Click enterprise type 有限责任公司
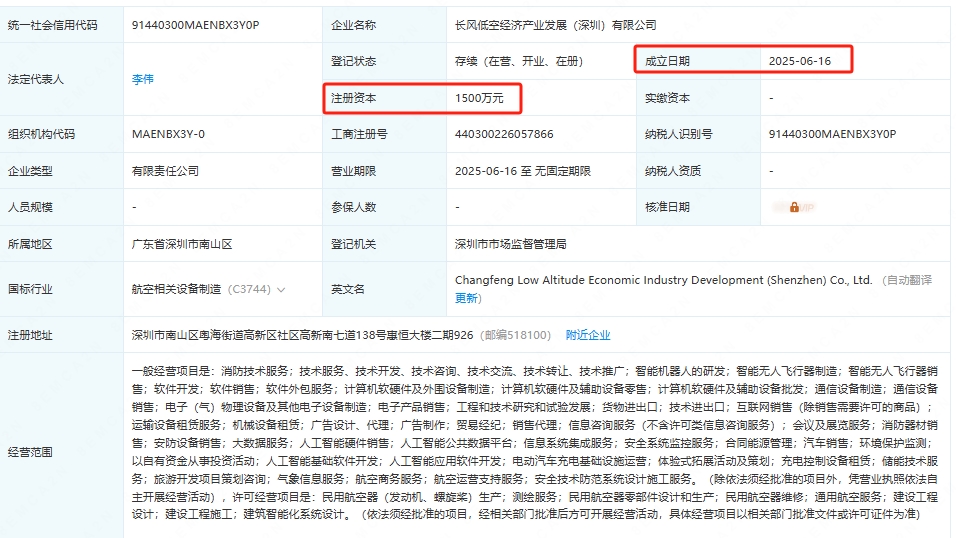956x538 pixels. point(165,171)
